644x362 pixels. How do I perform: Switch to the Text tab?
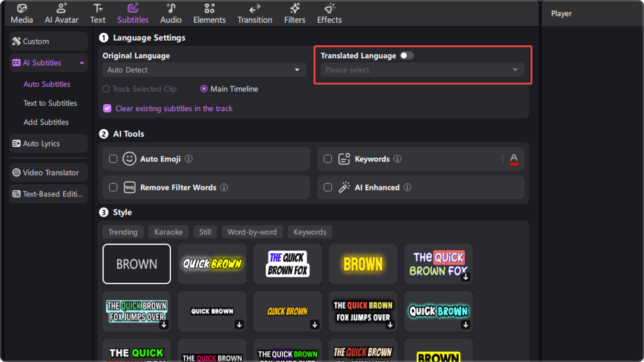98,14
